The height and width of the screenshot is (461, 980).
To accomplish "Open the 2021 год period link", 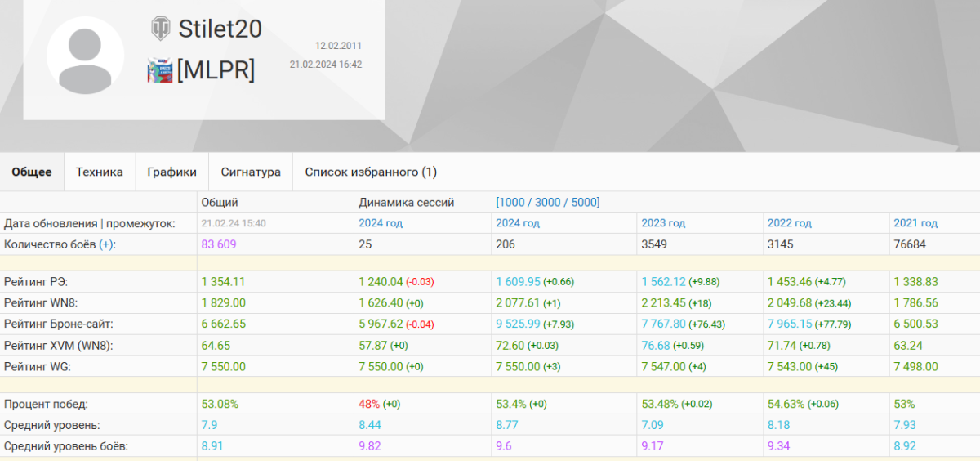I will coord(915,223).
